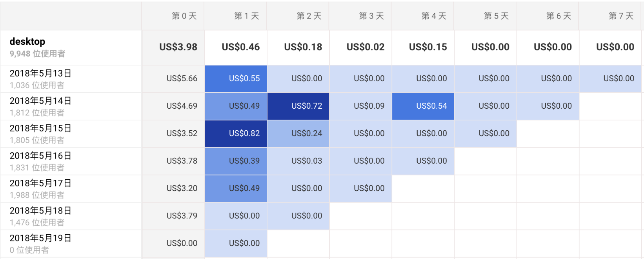Select the US$0.03 day 2 cell
This screenshot has height=259, width=644.
coord(306,161)
